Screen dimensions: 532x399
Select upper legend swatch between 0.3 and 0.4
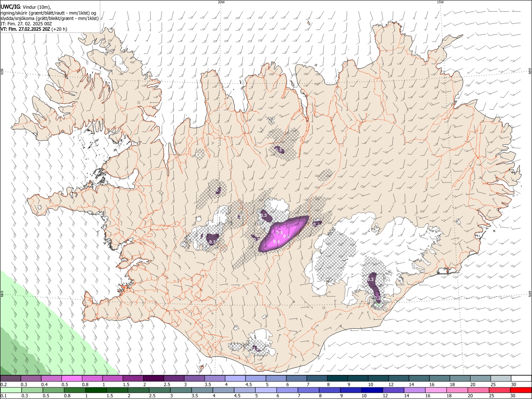tap(31, 379)
